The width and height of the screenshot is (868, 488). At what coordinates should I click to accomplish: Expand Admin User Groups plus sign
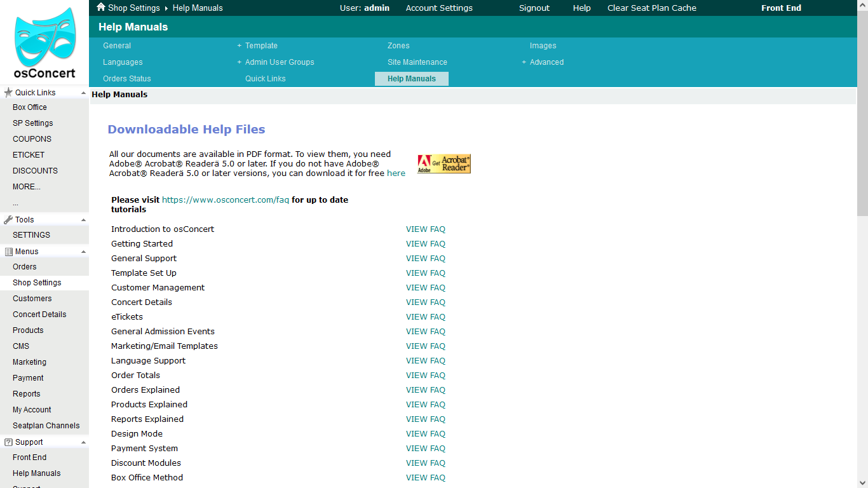[240, 62]
